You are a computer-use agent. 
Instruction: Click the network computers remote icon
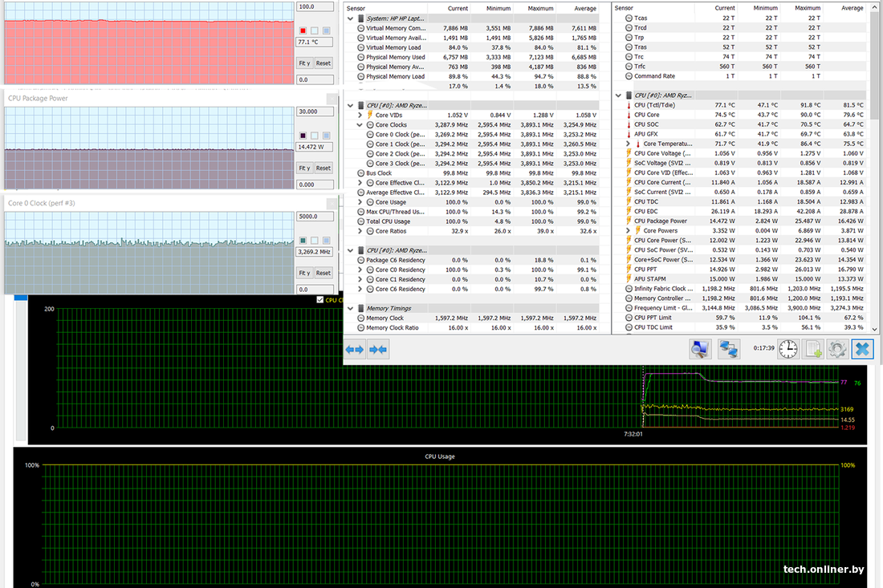[x=729, y=349]
